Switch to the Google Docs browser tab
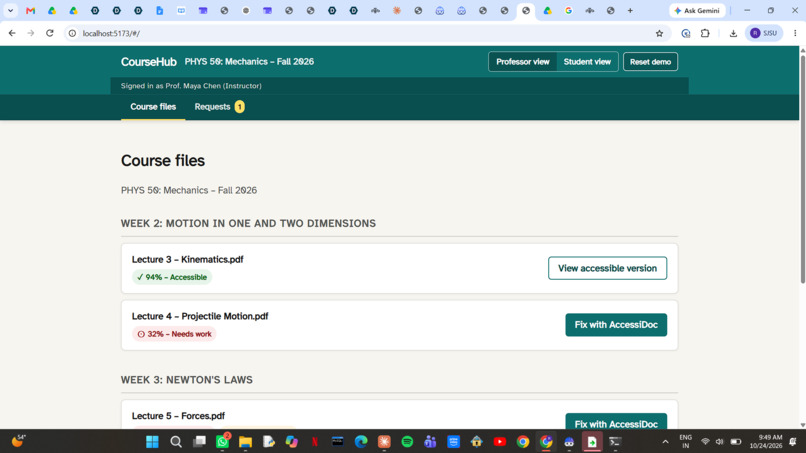 pyautogui.click(x=160, y=10)
